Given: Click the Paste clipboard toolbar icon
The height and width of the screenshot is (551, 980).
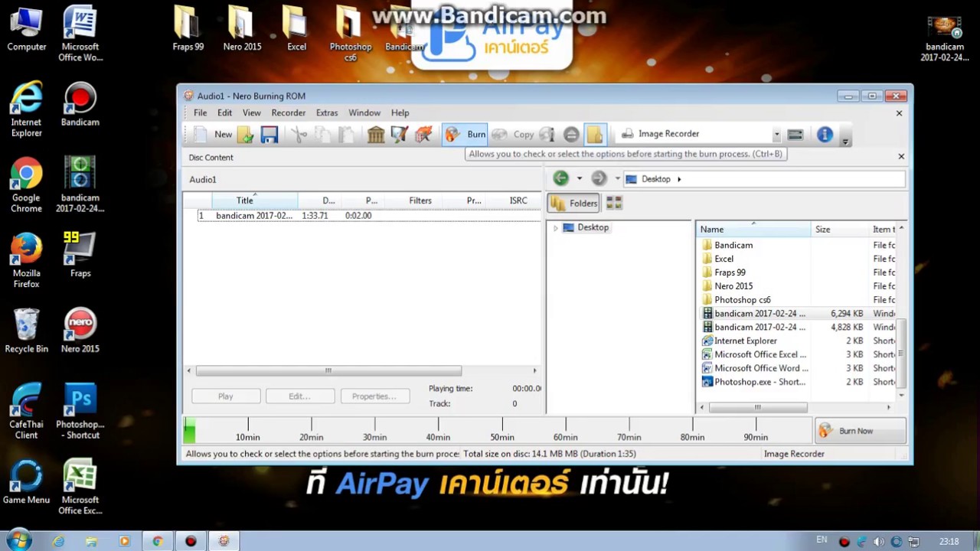Looking at the screenshot, I should [347, 135].
